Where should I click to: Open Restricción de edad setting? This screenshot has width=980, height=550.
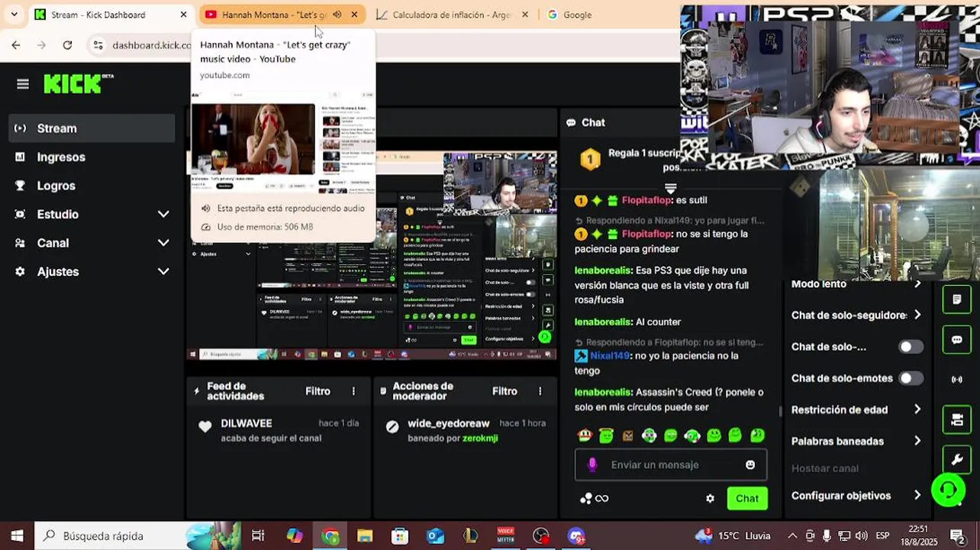(856, 409)
